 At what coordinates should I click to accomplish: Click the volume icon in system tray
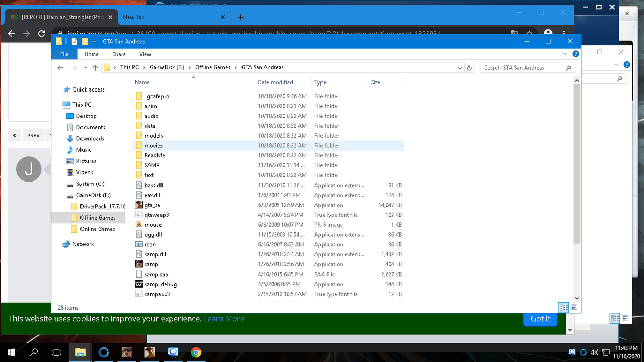pyautogui.click(x=594, y=352)
